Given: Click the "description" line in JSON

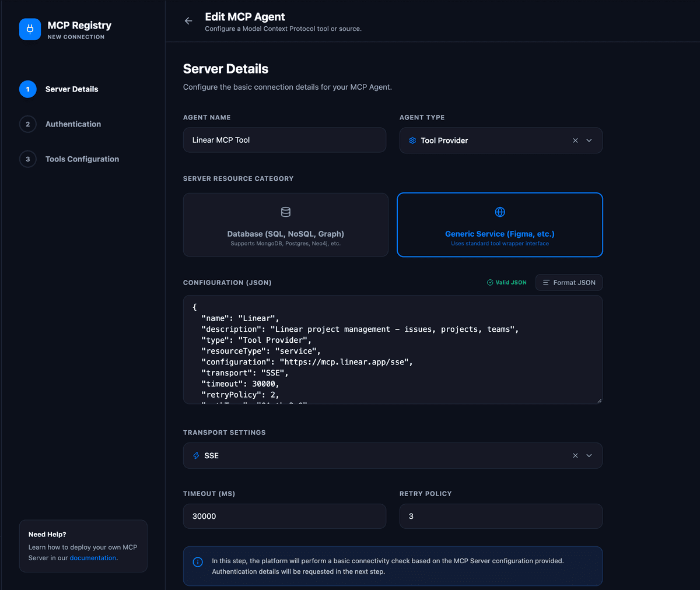Looking at the screenshot, I should (x=360, y=329).
